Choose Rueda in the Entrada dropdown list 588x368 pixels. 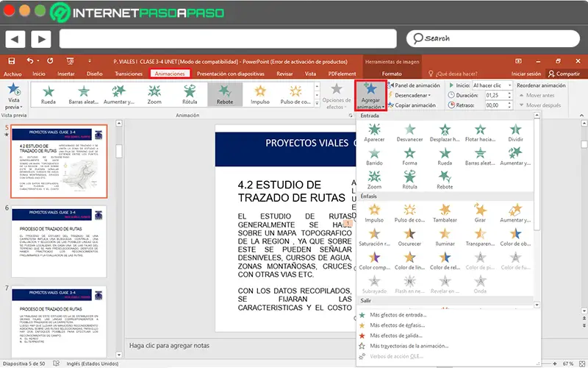click(x=445, y=156)
